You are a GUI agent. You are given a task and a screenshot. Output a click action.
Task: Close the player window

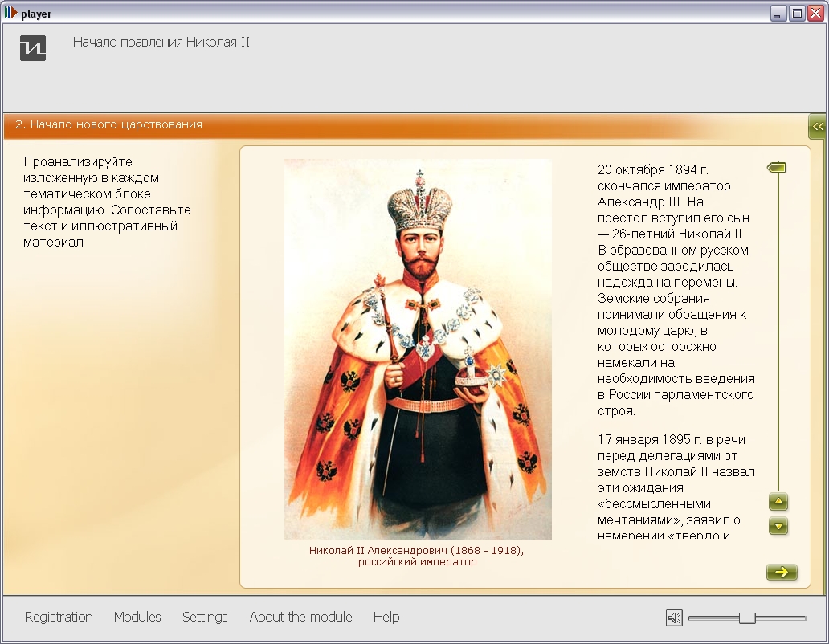(816, 13)
